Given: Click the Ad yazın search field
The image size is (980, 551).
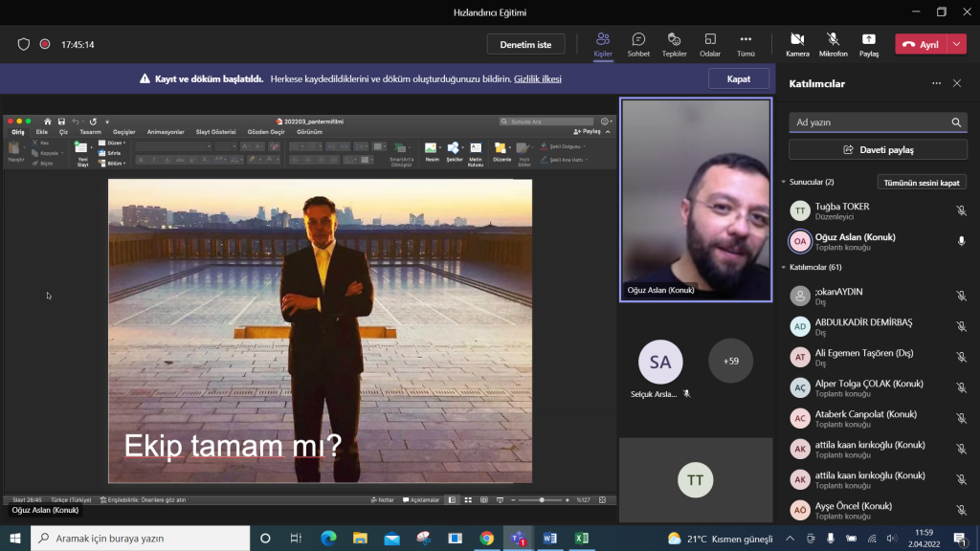Looking at the screenshot, I should pyautogui.click(x=866, y=122).
